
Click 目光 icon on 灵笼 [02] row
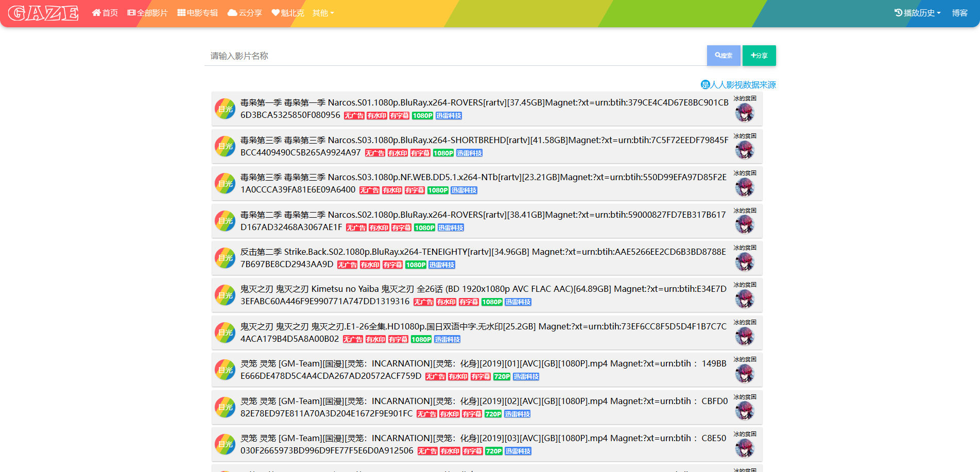225,407
